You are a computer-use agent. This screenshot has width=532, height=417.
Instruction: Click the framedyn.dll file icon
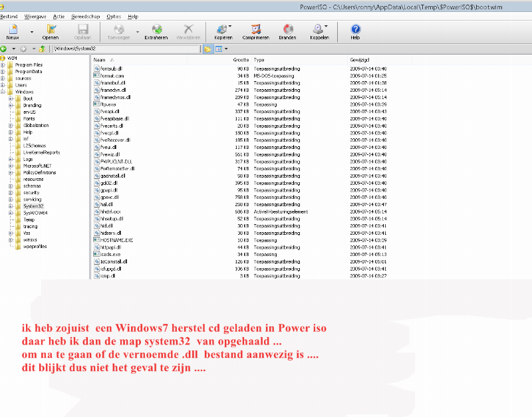[x=96, y=90]
